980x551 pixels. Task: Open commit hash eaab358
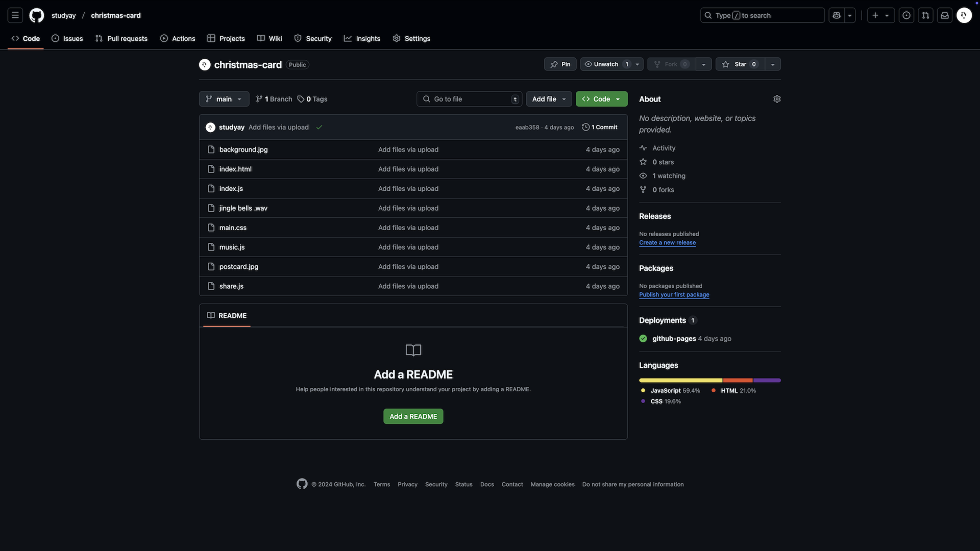527,128
